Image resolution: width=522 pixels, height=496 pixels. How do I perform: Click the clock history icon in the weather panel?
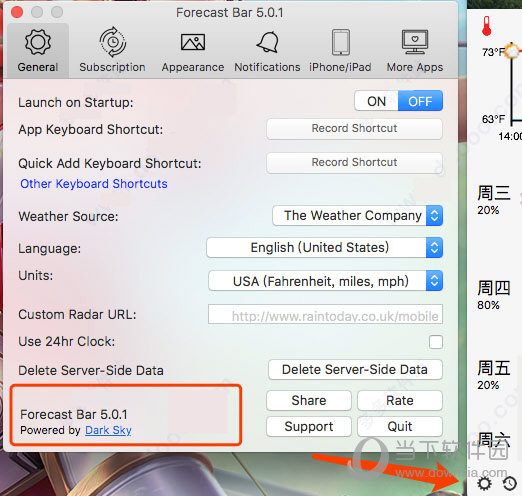pos(510,483)
